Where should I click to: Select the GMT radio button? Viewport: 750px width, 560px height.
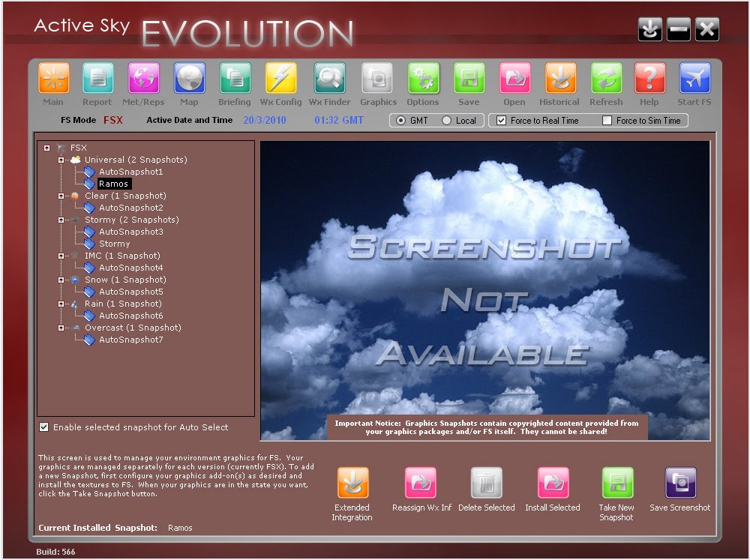pyautogui.click(x=400, y=121)
